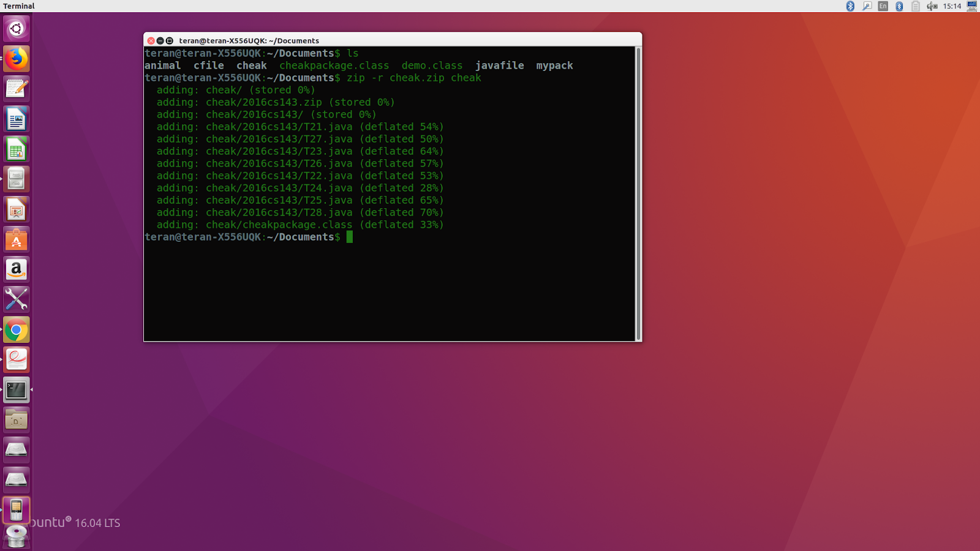Click "cheakpackage.class" in the ls output
Viewport: 980px width, 551px height.
tap(334, 66)
